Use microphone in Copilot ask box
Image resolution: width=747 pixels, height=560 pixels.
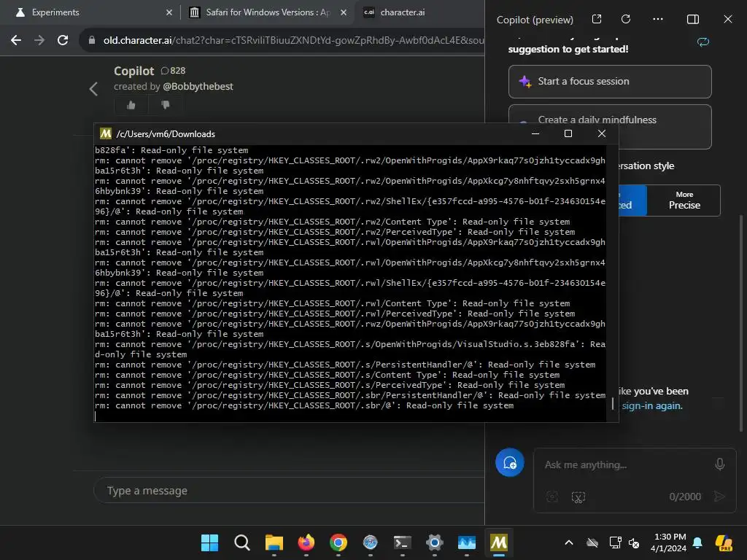tap(720, 464)
